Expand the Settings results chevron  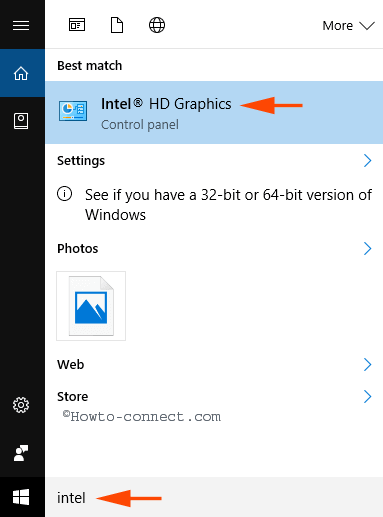[x=367, y=161]
